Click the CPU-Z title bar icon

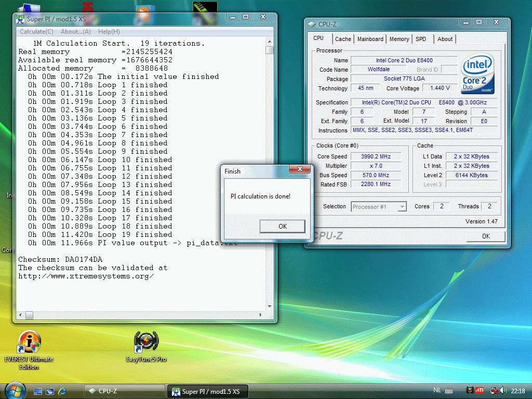pyautogui.click(x=312, y=24)
